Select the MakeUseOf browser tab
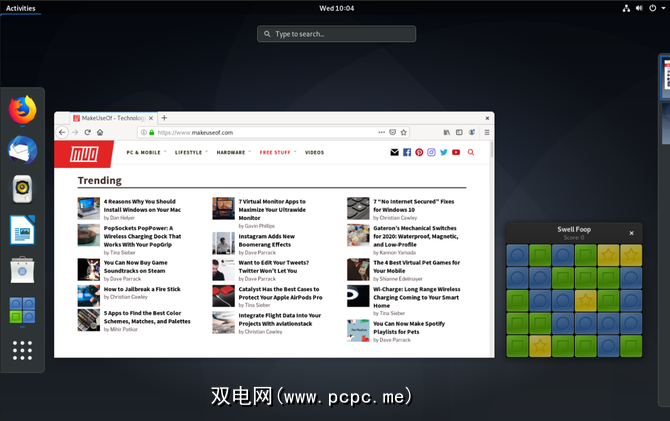 click(x=113, y=118)
